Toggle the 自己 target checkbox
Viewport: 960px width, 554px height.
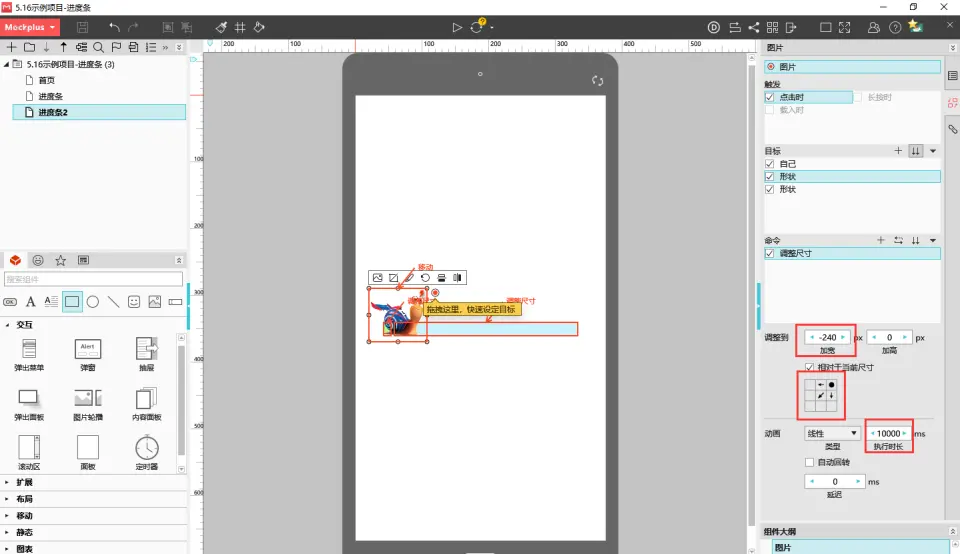[x=770, y=163]
